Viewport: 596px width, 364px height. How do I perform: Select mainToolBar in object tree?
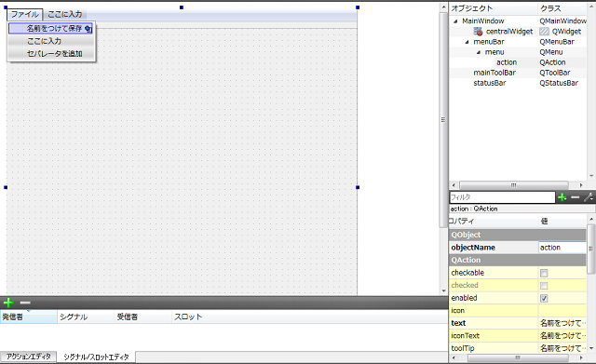tap(494, 73)
